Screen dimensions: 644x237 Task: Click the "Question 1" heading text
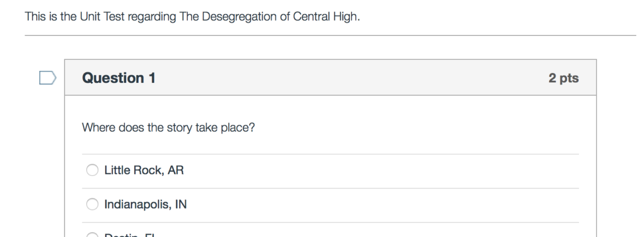tap(118, 79)
